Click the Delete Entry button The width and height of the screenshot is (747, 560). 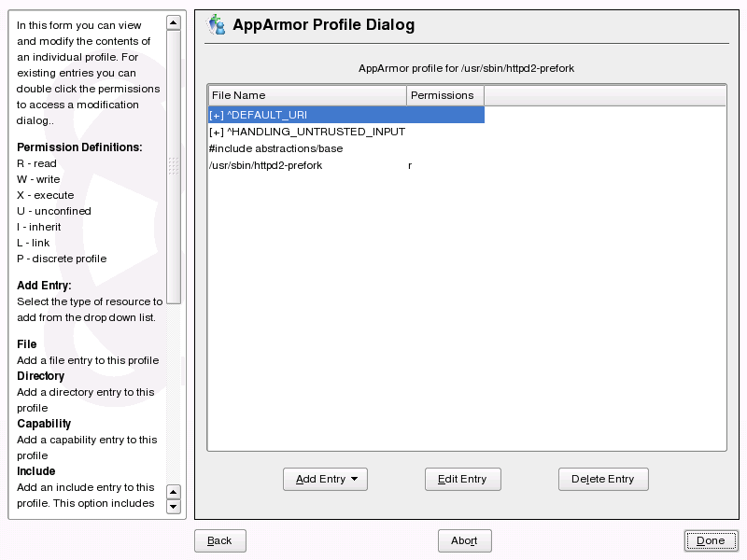603,479
